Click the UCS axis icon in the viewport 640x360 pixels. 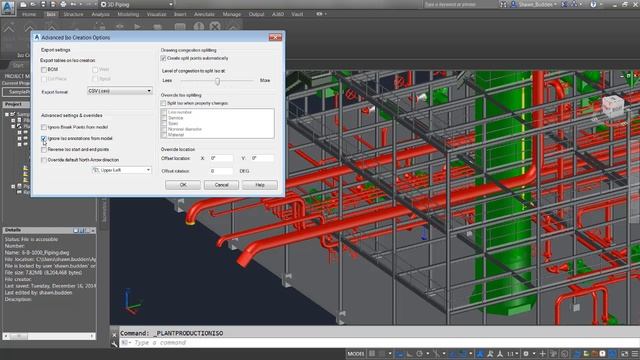pyautogui.click(x=131, y=302)
